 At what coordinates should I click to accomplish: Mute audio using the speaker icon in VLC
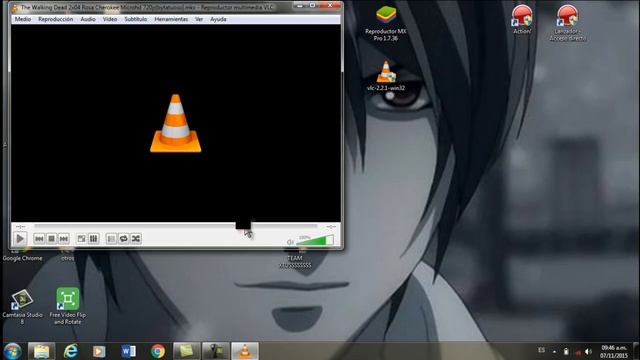coord(290,242)
